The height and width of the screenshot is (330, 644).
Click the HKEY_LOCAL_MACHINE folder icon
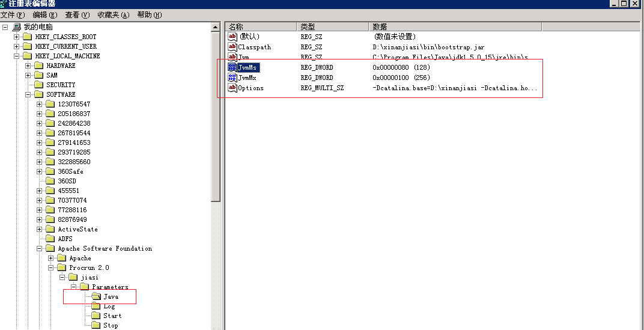(27, 56)
